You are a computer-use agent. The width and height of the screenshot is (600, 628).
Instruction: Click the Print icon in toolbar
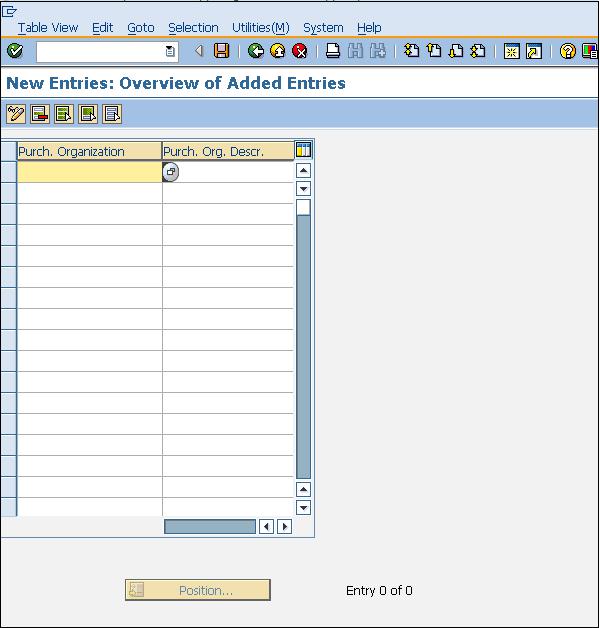pyautogui.click(x=333, y=51)
